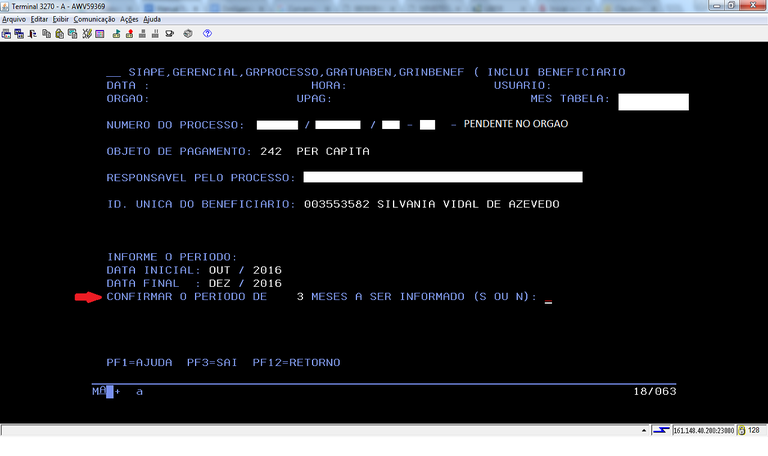Click the second toolbar icon with two overlapping windows
Screen dimensions: 768x456
tap(19, 34)
